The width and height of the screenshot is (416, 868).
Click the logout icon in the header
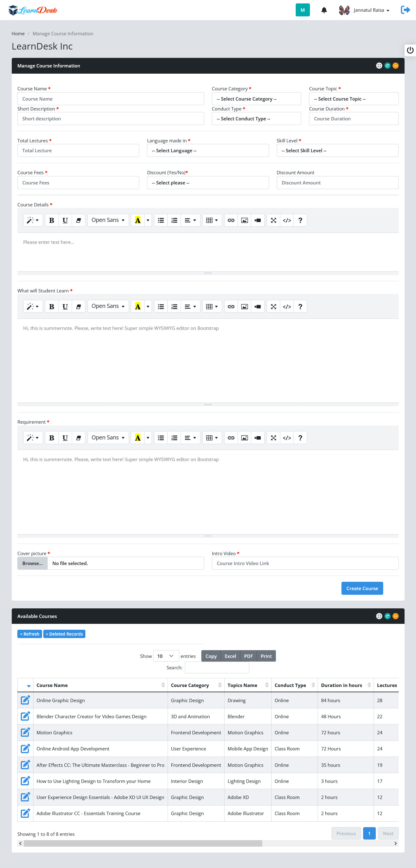point(405,10)
